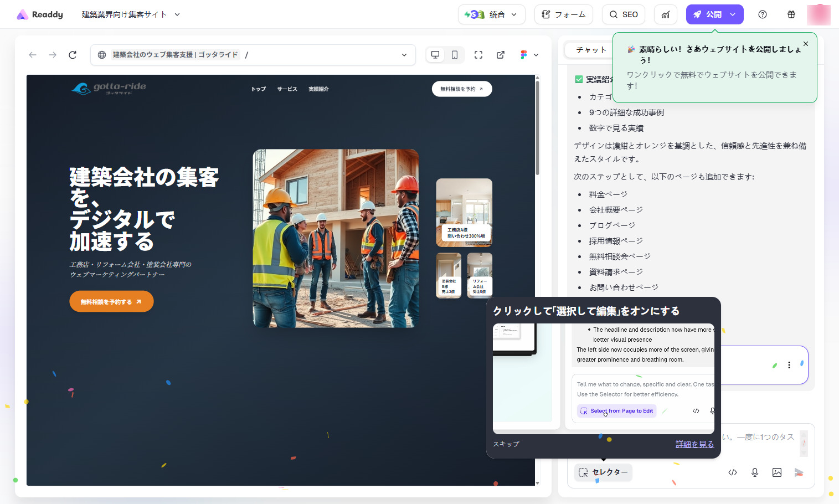839x504 pixels.
Task: Click the image upload icon
Action: [777, 472]
